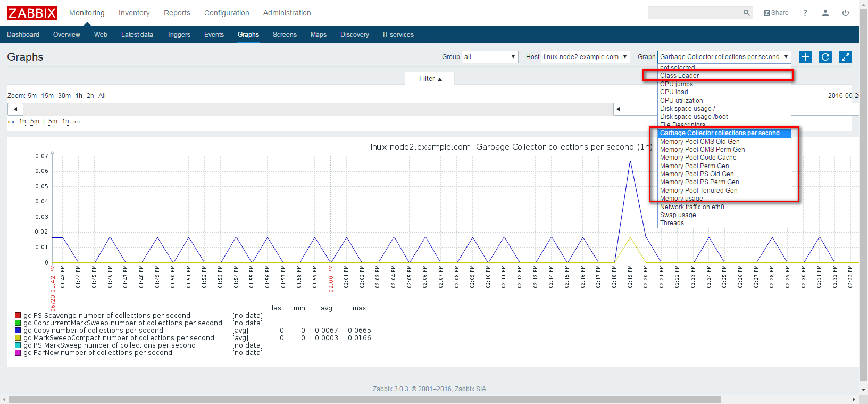Open help question mark icon
The image size is (868, 404).
click(x=805, y=13)
